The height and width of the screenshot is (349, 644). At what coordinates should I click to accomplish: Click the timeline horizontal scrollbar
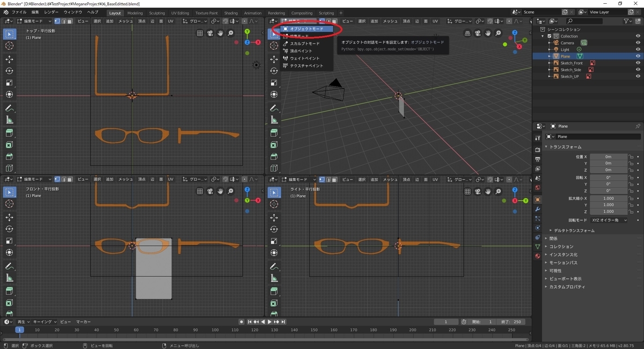(266, 339)
